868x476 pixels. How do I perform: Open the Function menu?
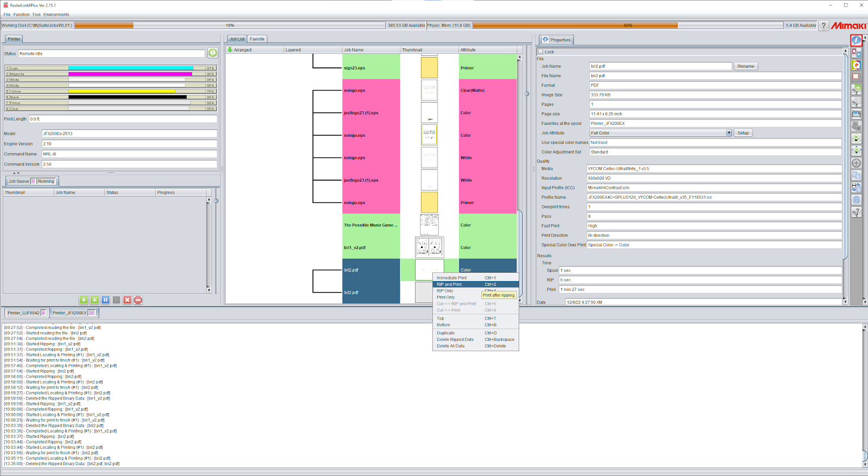point(22,15)
